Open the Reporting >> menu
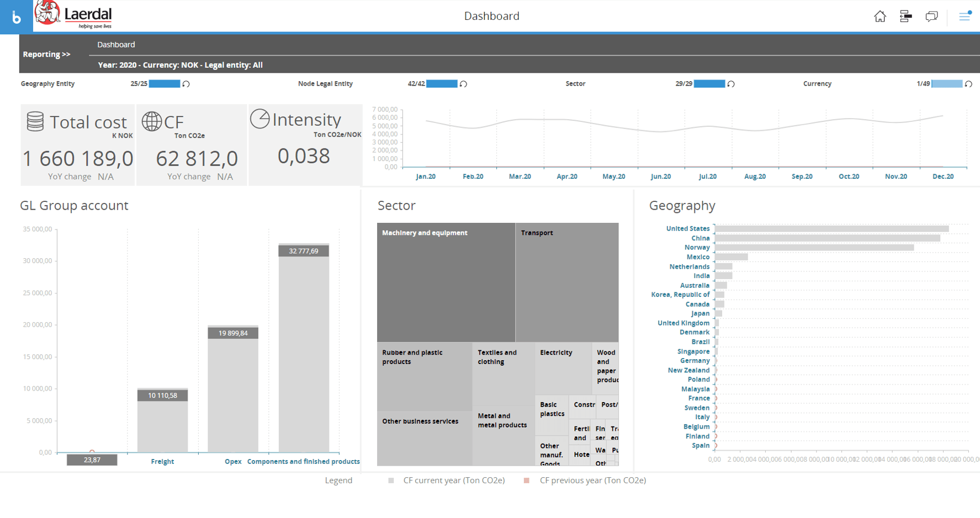The image size is (980, 518). (46, 54)
